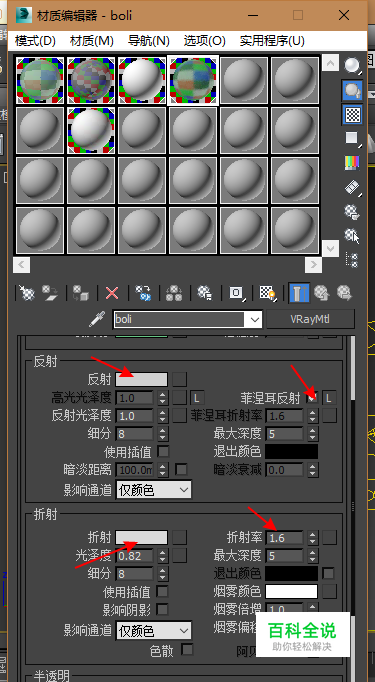Viewport: 375px width, 682px height.
Task: Click Assign Material to Selection icon
Action: [81, 293]
